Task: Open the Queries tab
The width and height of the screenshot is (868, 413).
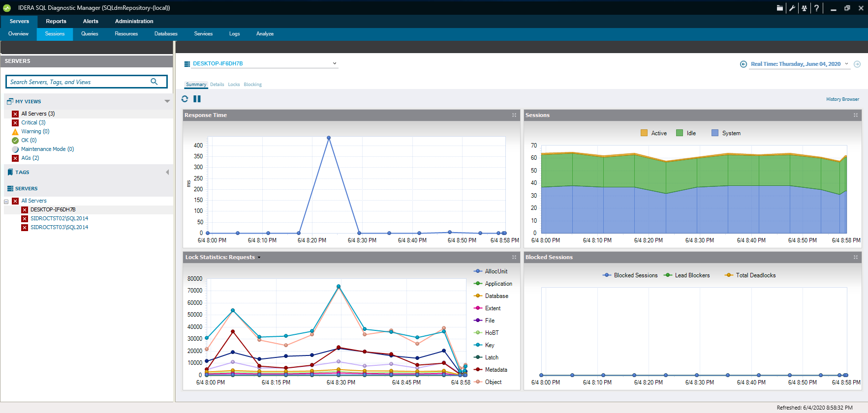Action: 90,34
